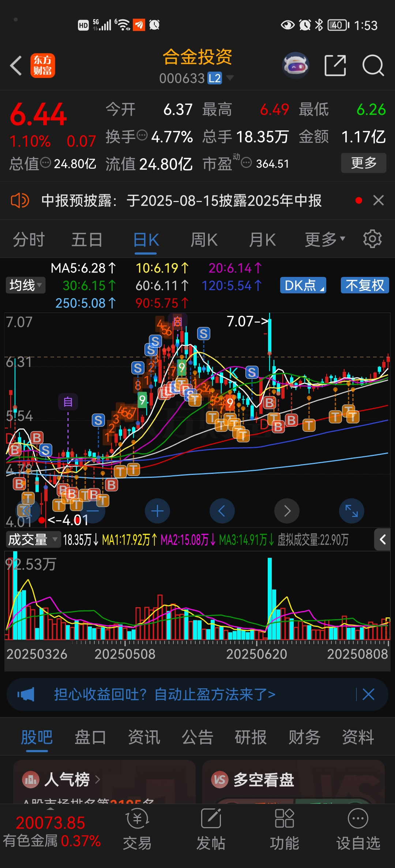This screenshot has width=395, height=868.
Task: Tap the back arrow icon
Action: [16, 66]
